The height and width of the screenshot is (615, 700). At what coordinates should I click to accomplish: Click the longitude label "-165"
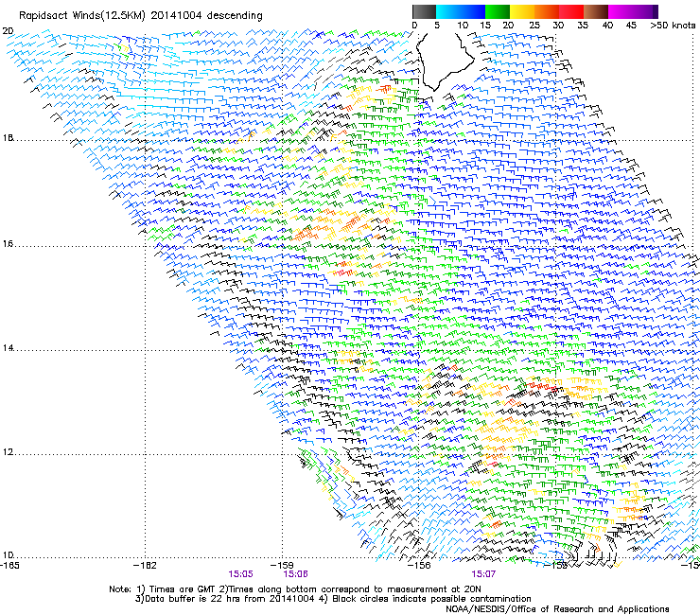(x=9, y=566)
